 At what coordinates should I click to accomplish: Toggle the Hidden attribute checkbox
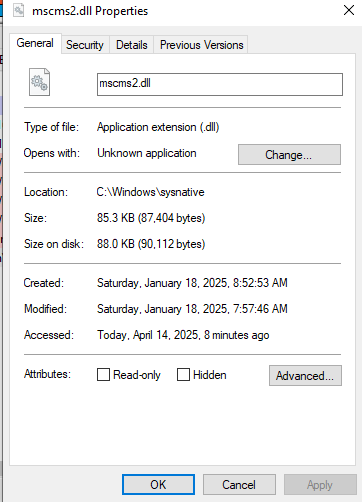183,374
